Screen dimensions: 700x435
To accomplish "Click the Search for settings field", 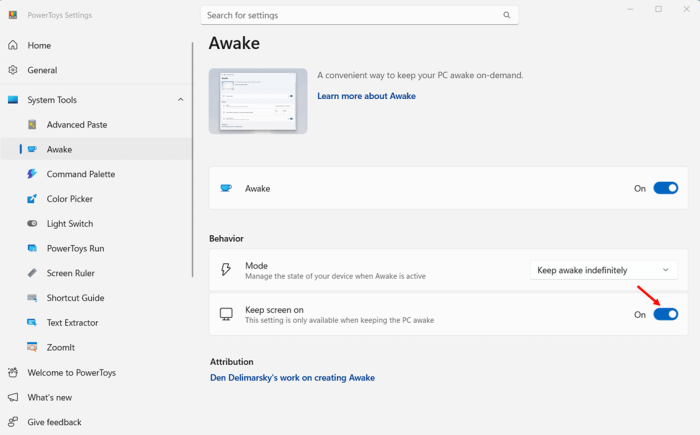I will point(359,15).
